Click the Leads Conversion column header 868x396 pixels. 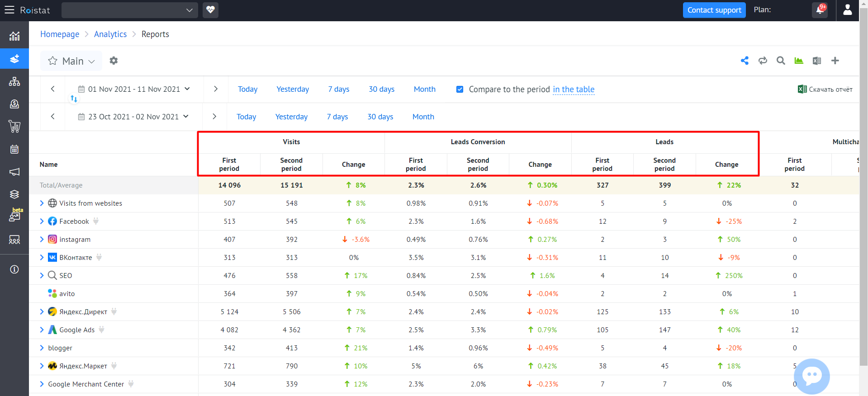point(478,142)
